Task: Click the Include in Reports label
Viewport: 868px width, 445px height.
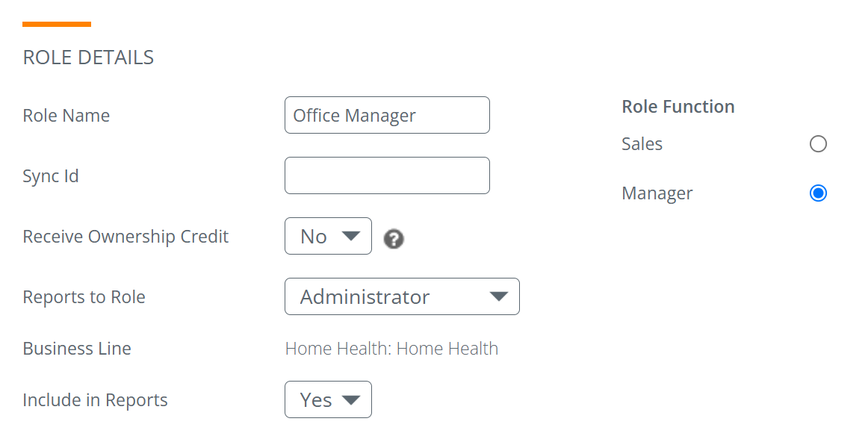Action: [95, 399]
